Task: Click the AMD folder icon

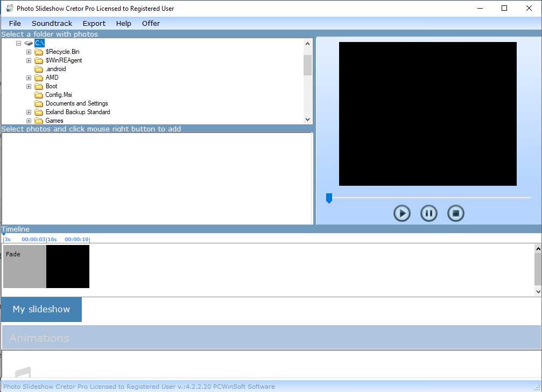Action: pos(39,78)
